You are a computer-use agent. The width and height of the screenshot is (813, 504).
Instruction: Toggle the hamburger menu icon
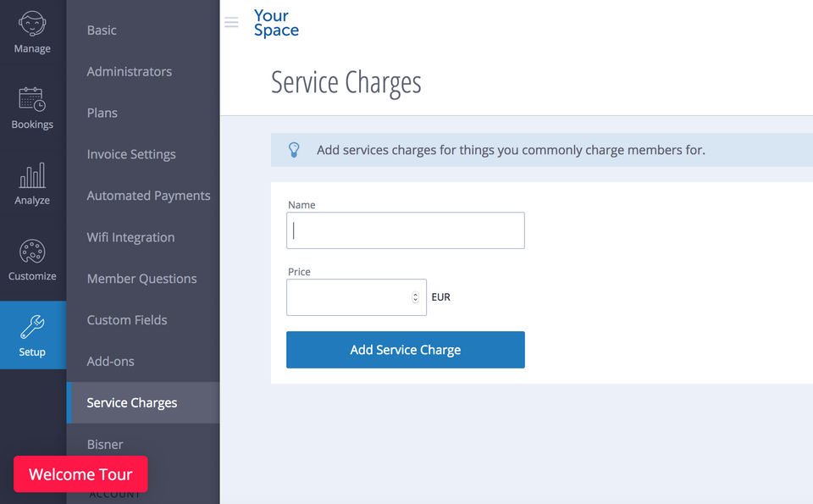(231, 23)
